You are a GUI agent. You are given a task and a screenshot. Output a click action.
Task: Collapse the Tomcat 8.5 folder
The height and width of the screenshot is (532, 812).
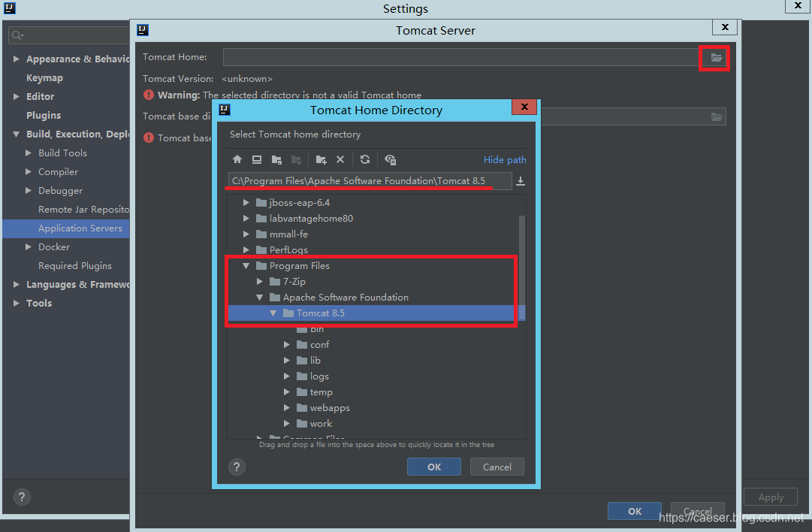click(x=273, y=313)
